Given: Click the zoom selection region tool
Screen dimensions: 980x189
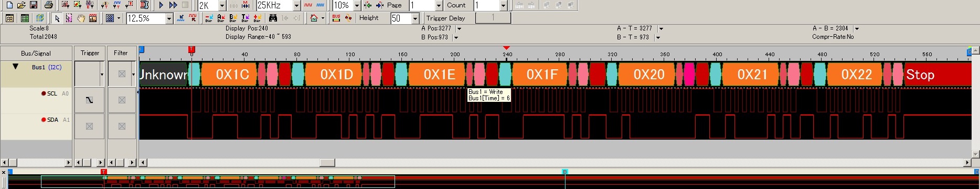Looking at the screenshot, I should point(69,18).
